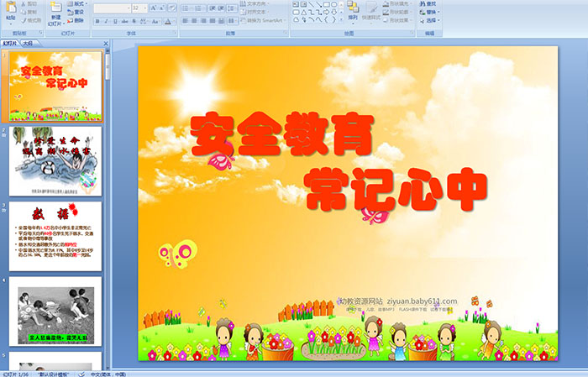
Task: Toggle Underline formatting
Action: [115, 21]
